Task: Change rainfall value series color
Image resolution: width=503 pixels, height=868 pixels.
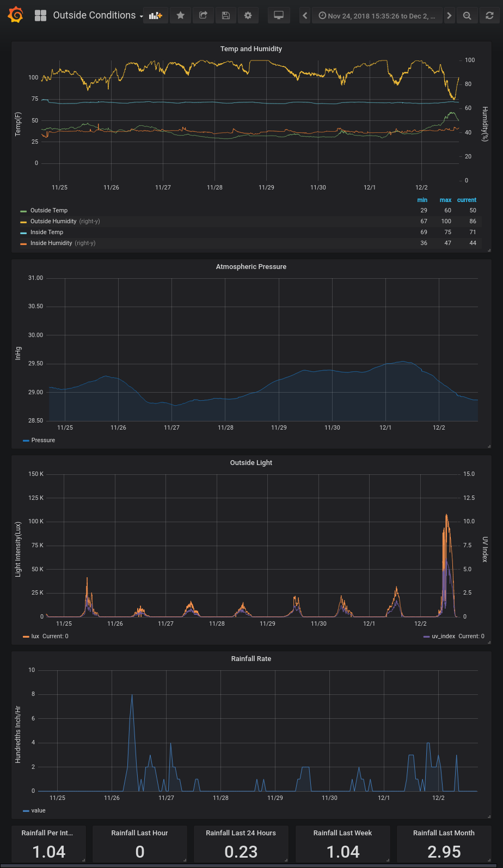Action: pyautogui.click(x=26, y=811)
